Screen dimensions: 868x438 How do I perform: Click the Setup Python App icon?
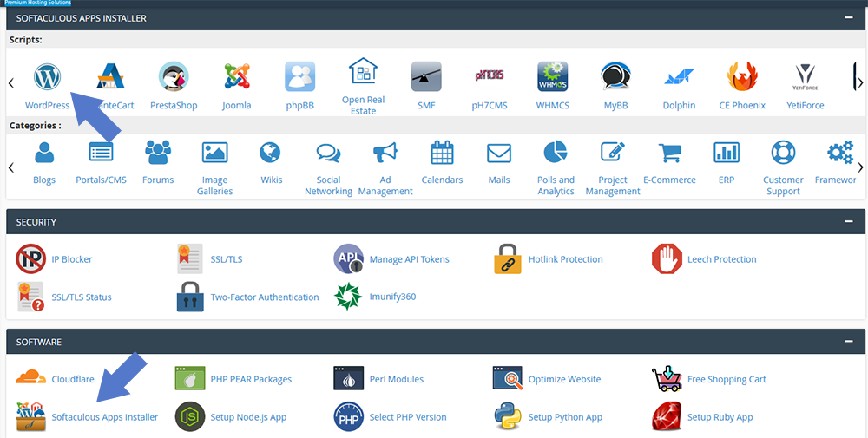click(508, 417)
